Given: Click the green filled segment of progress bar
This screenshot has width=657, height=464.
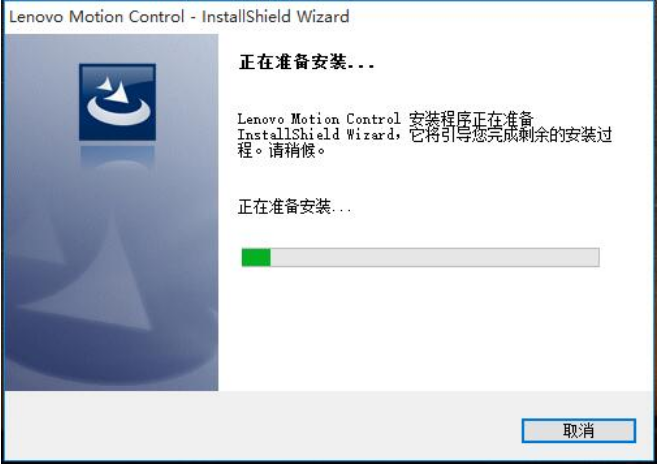Looking at the screenshot, I should point(256,257).
